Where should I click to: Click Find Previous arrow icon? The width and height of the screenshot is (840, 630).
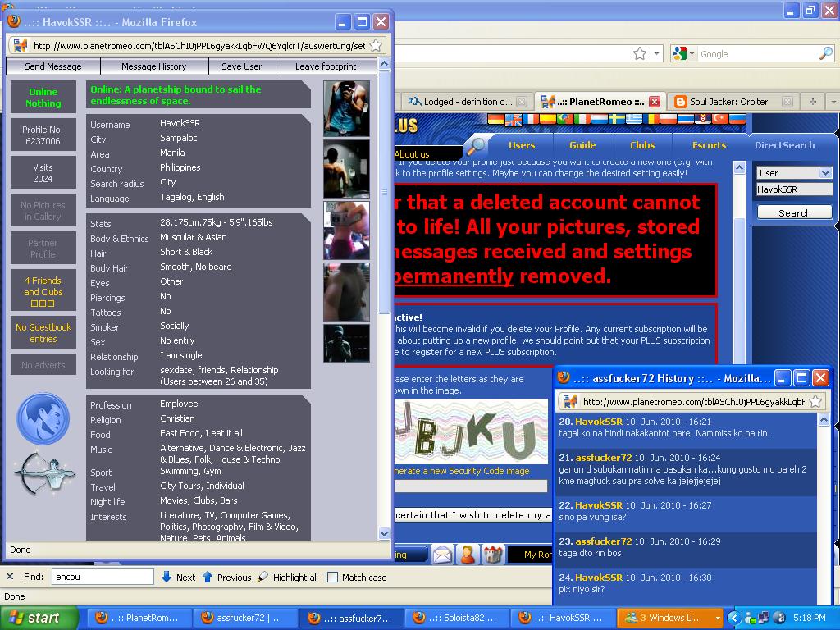208,577
